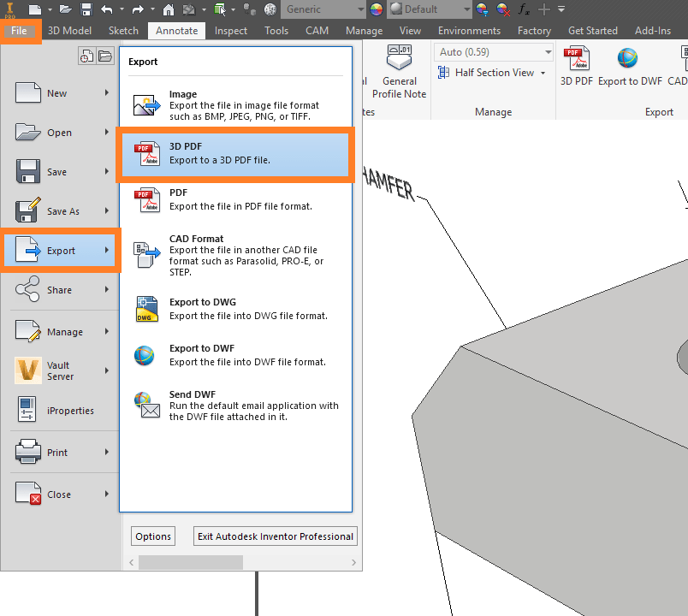Screen dimensions: 688x616
Task: Click the horizontal scrollbar thumb in File menu
Action: 191,562
